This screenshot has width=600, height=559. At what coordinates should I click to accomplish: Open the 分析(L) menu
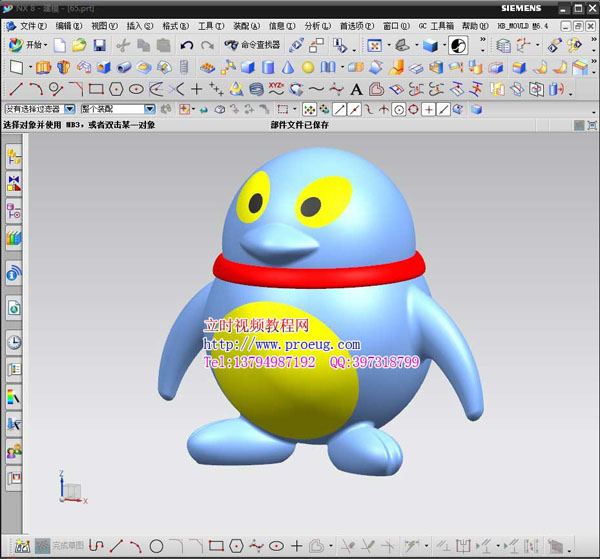click(318, 26)
